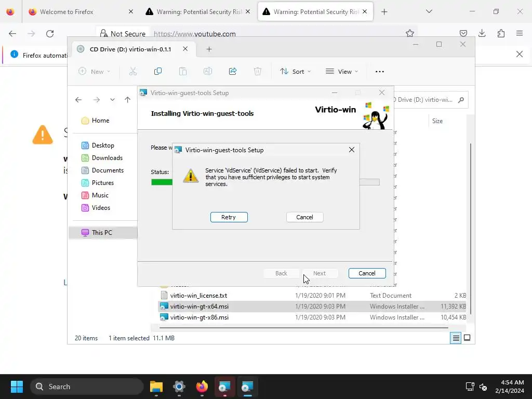Image resolution: width=532 pixels, height=399 pixels.
Task: Click the Share icon in File Explorer toolbar
Action: 233,71
